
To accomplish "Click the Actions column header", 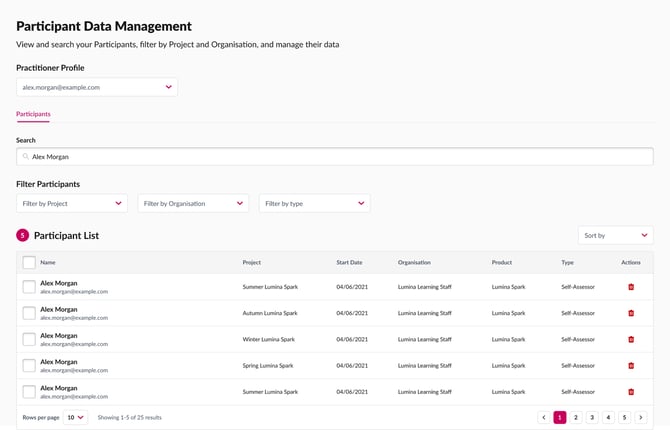I will click(x=631, y=262).
